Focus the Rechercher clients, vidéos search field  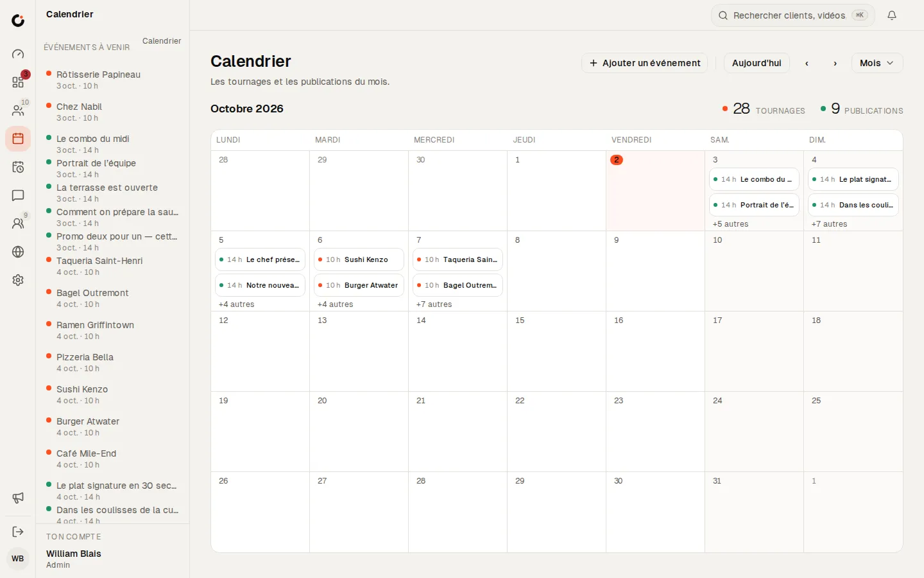[793, 15]
